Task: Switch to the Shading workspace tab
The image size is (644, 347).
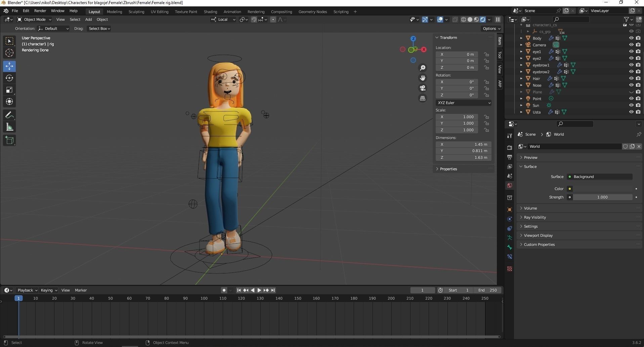Action: point(210,12)
